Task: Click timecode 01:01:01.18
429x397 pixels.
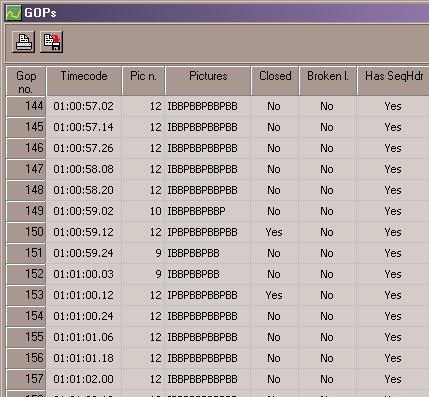Action: tap(83, 358)
